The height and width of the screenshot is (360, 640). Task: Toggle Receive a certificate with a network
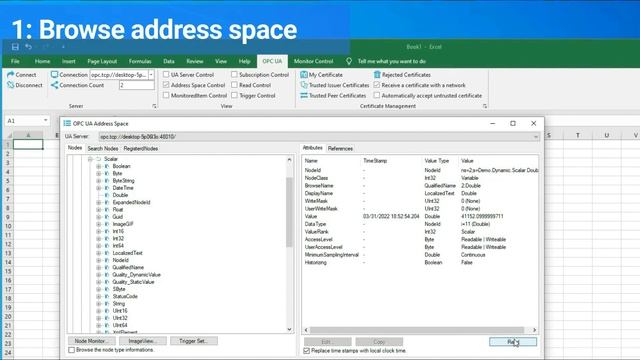pyautogui.click(x=377, y=85)
